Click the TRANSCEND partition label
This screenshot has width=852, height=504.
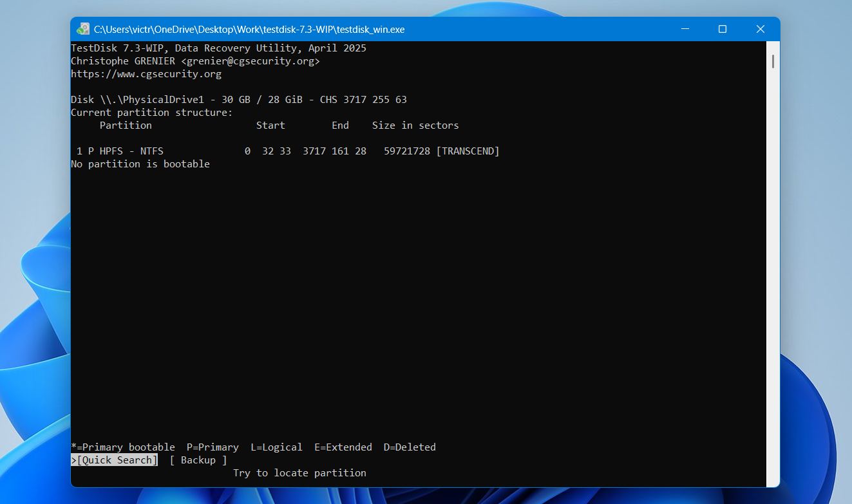[x=468, y=151]
